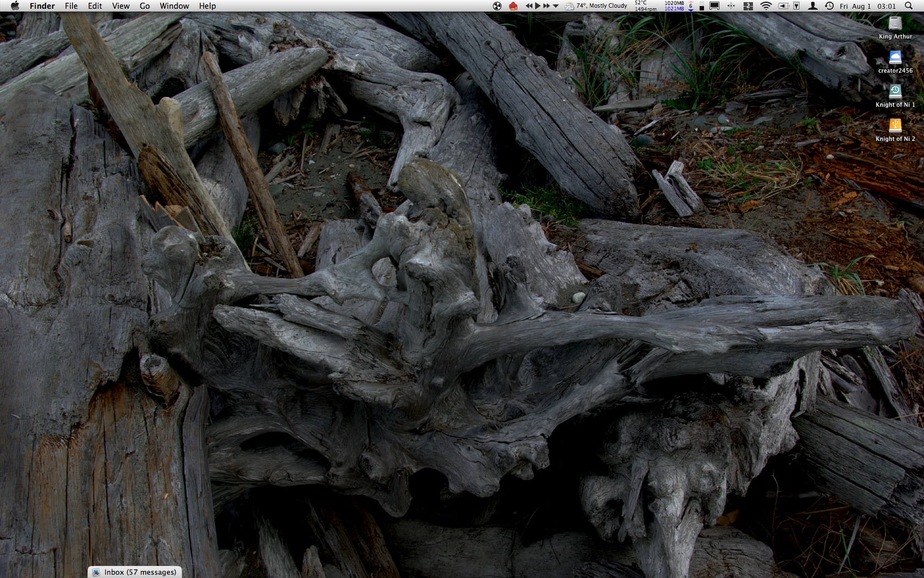
Task: Click the icon on the Inbox window tab
Action: pos(96,572)
